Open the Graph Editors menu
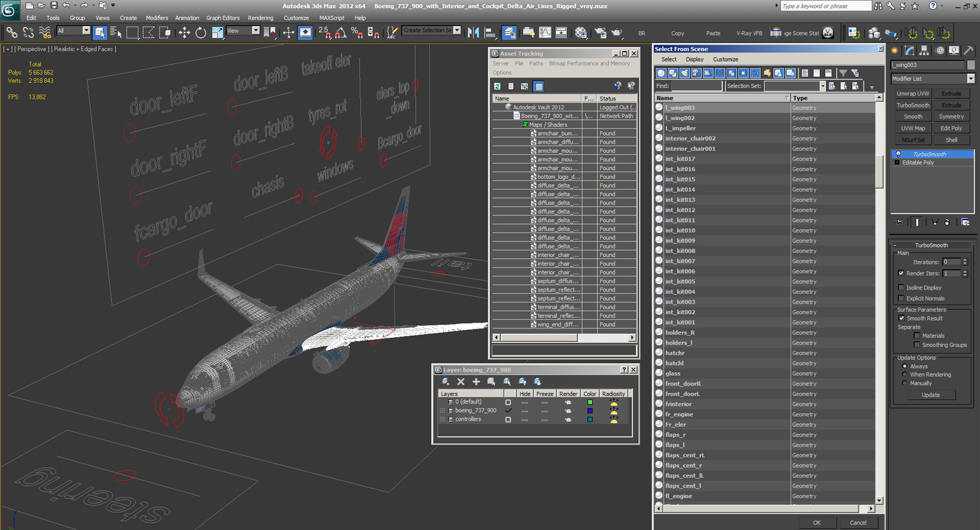This screenshot has width=980, height=530. [222, 18]
